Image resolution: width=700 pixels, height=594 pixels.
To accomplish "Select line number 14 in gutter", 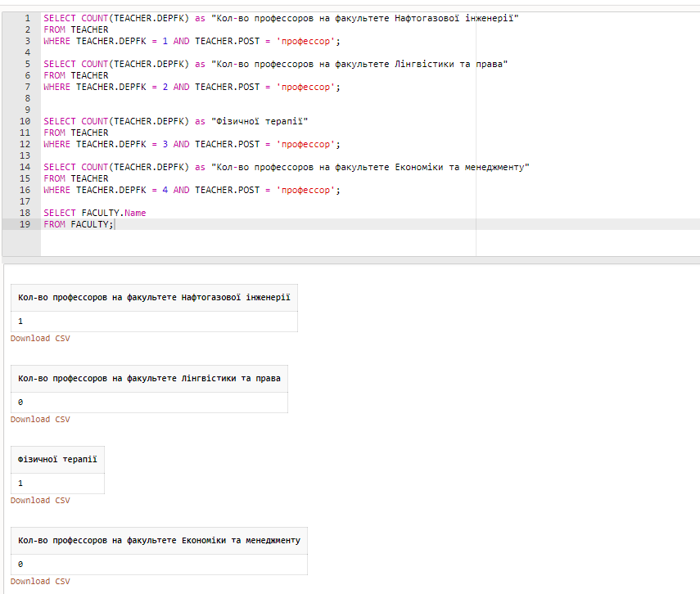I will (x=25, y=167).
